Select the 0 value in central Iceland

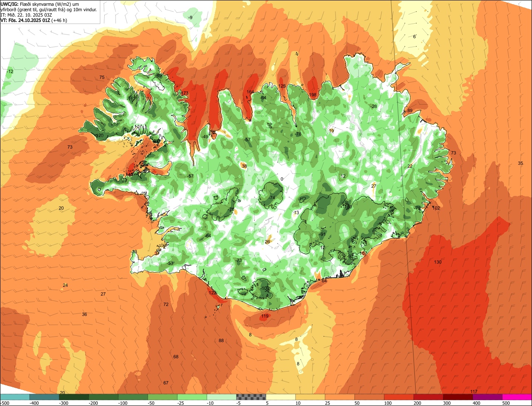(x=282, y=179)
